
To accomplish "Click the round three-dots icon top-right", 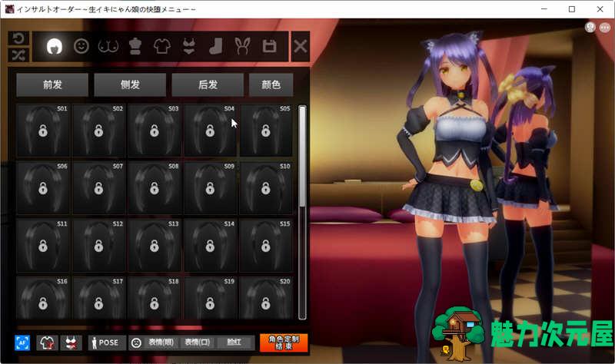I will pyautogui.click(x=605, y=27).
